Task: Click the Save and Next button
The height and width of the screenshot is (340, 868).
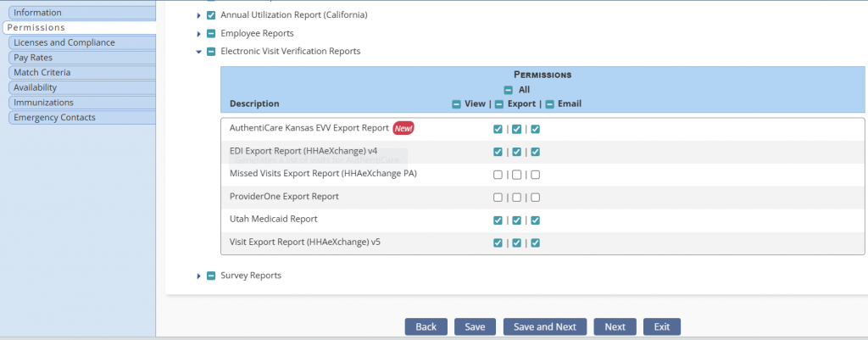Action: (x=545, y=327)
